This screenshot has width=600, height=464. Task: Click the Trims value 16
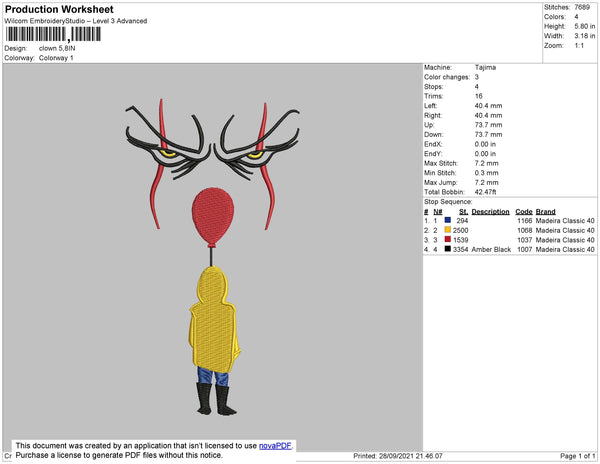pyautogui.click(x=478, y=96)
